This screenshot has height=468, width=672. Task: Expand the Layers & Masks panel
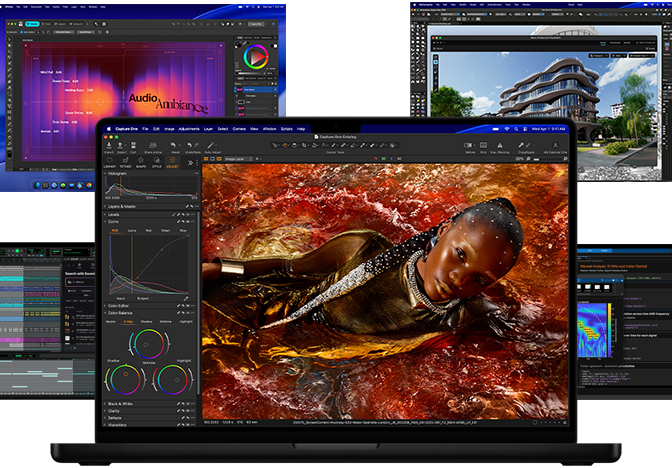click(106, 207)
